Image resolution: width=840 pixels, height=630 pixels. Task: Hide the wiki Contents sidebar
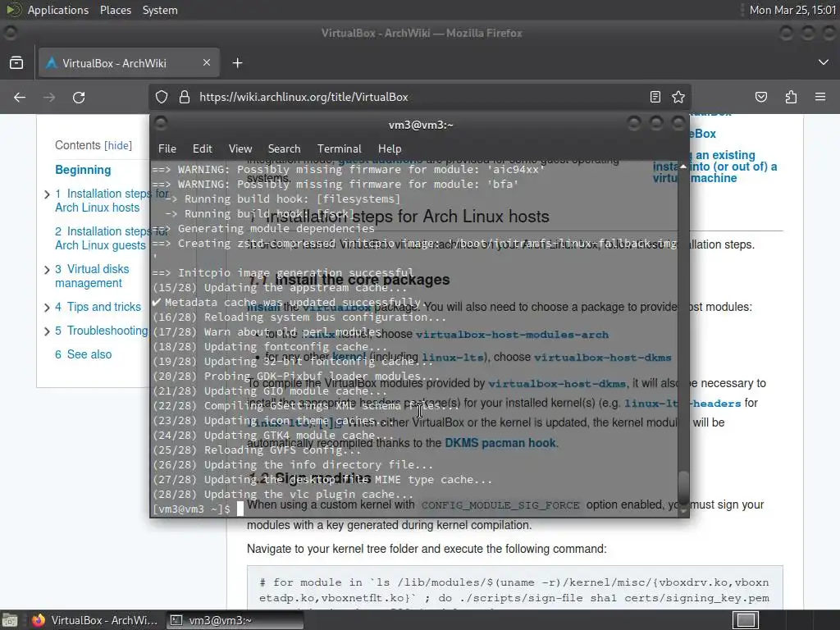[118, 145]
